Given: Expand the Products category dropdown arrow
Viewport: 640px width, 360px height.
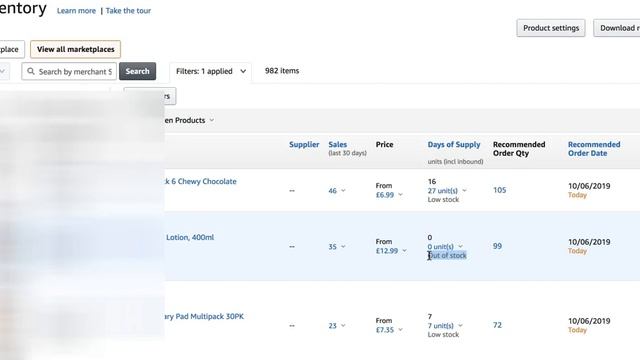Looking at the screenshot, I should pos(212,120).
